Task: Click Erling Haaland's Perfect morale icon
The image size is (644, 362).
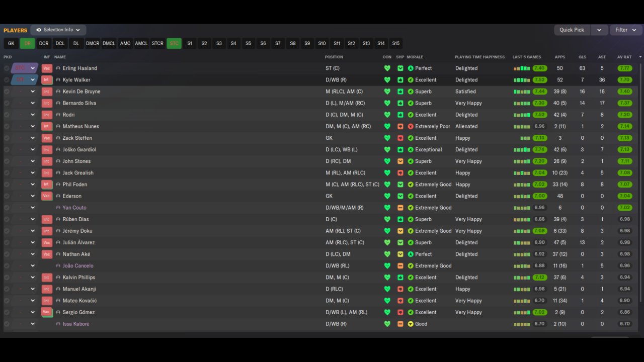Action: 411,68
